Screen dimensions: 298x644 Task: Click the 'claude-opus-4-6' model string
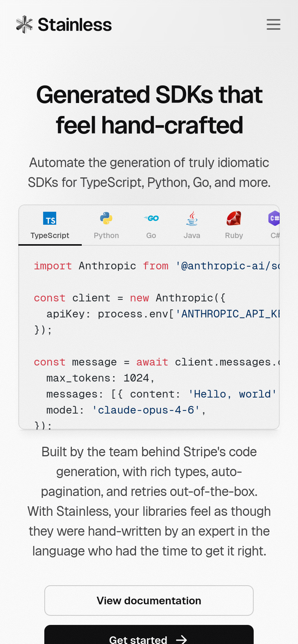click(146, 410)
